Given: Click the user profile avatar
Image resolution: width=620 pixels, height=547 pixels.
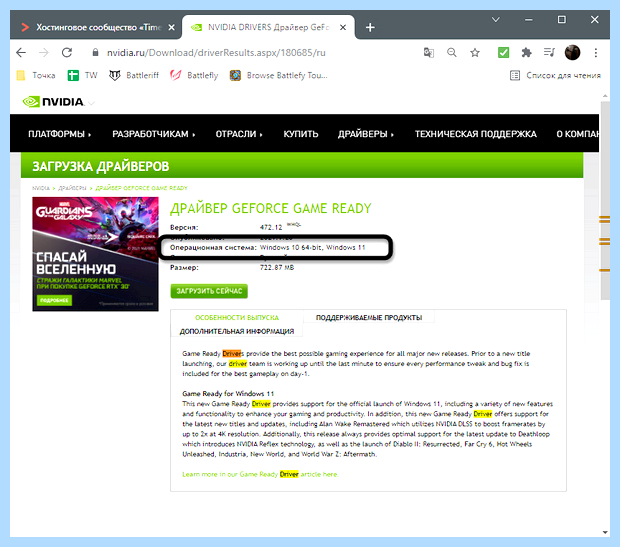Looking at the screenshot, I should coord(572,53).
